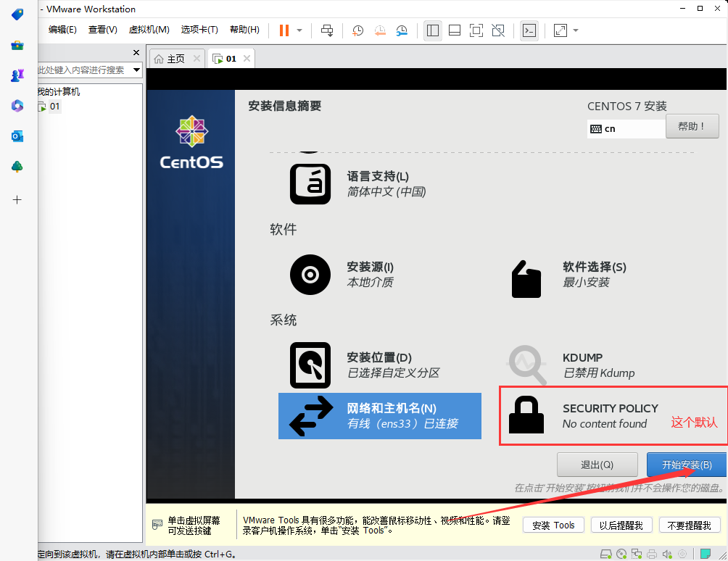Open the power options dropdown arrow
The height and width of the screenshot is (561, 728).
(x=299, y=30)
